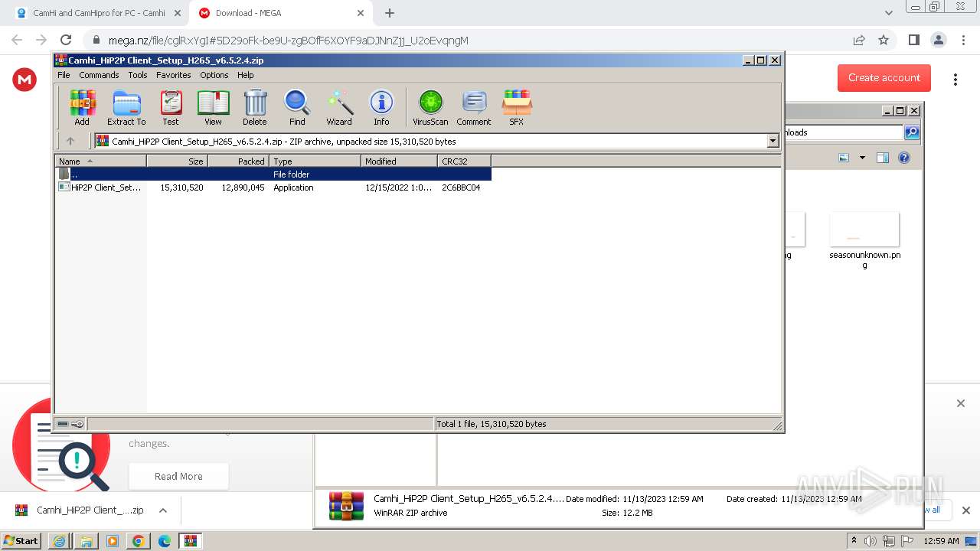Close the Chrome downloads bar
The width and height of the screenshot is (980, 551).
click(x=965, y=510)
